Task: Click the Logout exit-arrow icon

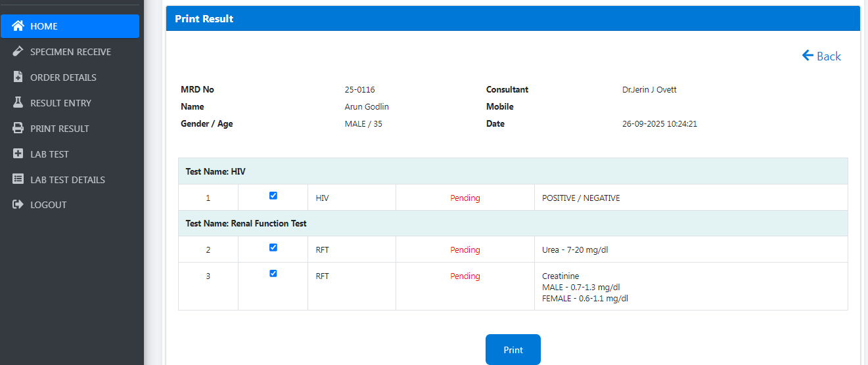Action: click(x=18, y=205)
